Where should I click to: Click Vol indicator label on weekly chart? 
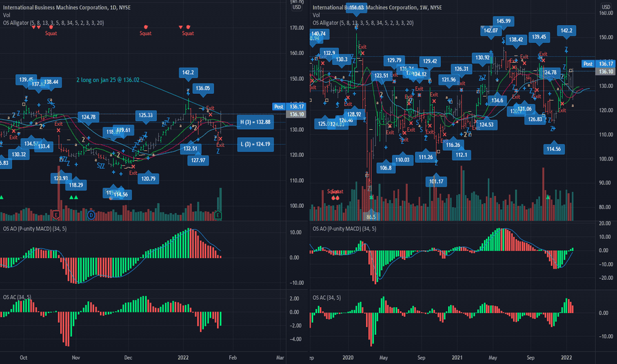click(316, 15)
